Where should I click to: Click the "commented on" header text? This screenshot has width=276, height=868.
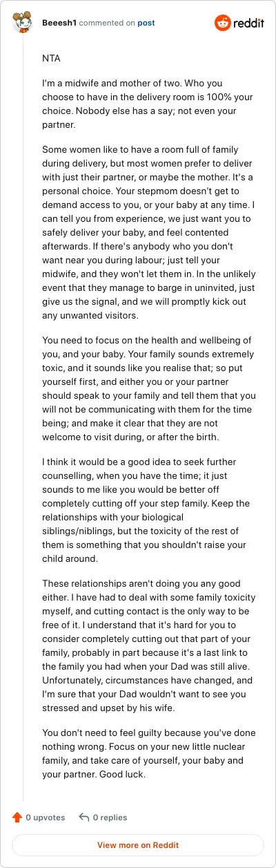pos(107,23)
